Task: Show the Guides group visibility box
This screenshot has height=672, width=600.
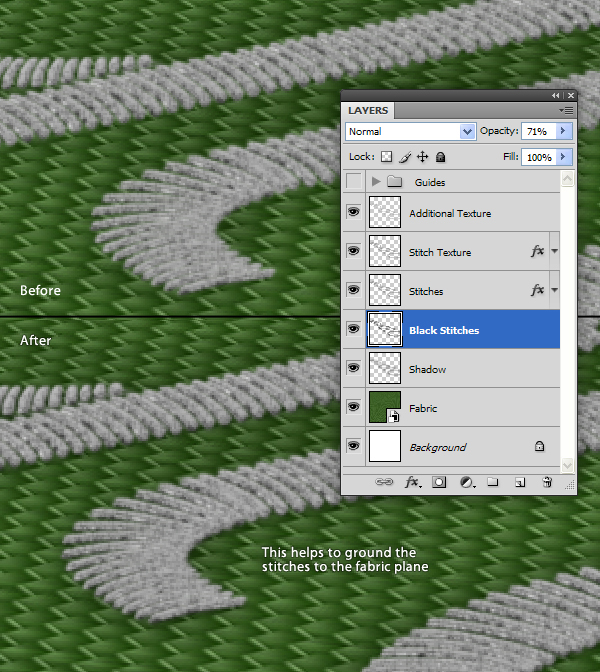Action: click(x=354, y=181)
